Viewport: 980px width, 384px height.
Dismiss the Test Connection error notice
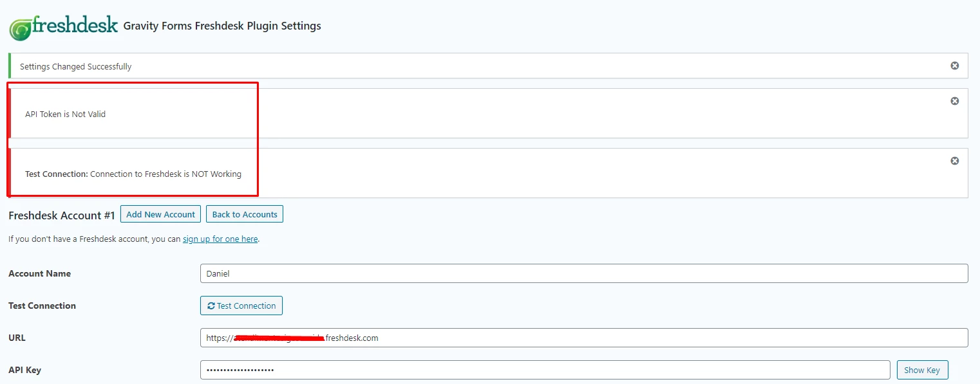coord(955,161)
